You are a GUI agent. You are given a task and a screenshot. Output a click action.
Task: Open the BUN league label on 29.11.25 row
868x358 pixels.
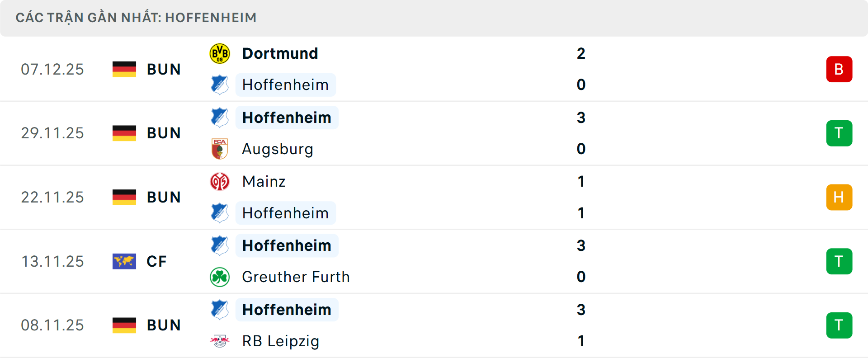tap(163, 133)
